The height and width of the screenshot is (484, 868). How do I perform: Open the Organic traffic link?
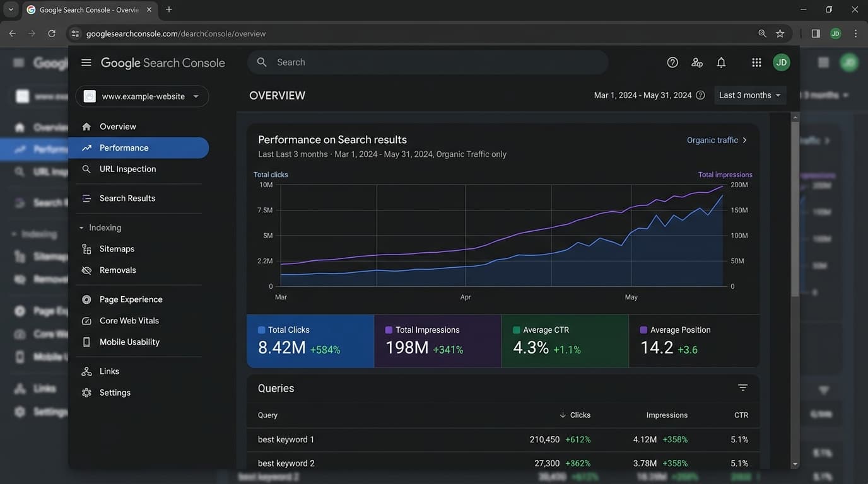717,140
